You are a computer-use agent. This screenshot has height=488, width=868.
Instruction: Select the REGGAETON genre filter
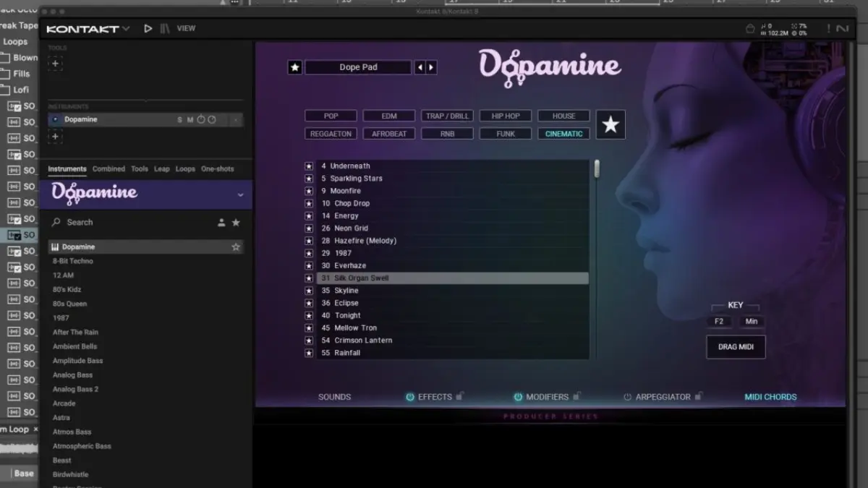pos(331,134)
